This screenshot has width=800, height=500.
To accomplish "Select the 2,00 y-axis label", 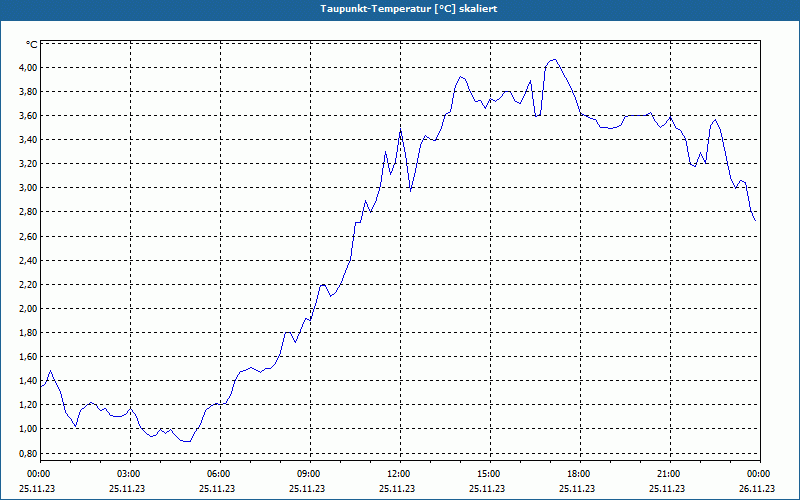I will coord(28,308).
